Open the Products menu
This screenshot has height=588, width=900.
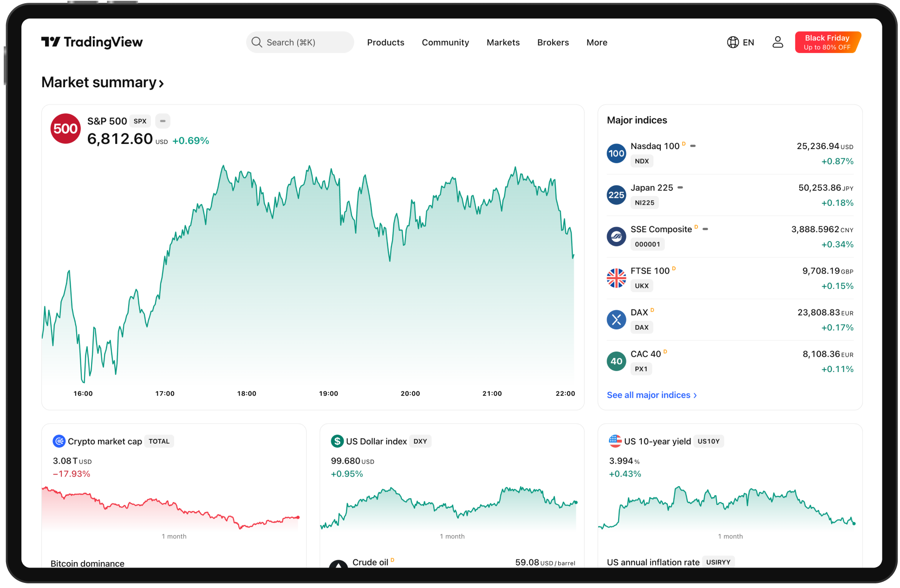385,42
